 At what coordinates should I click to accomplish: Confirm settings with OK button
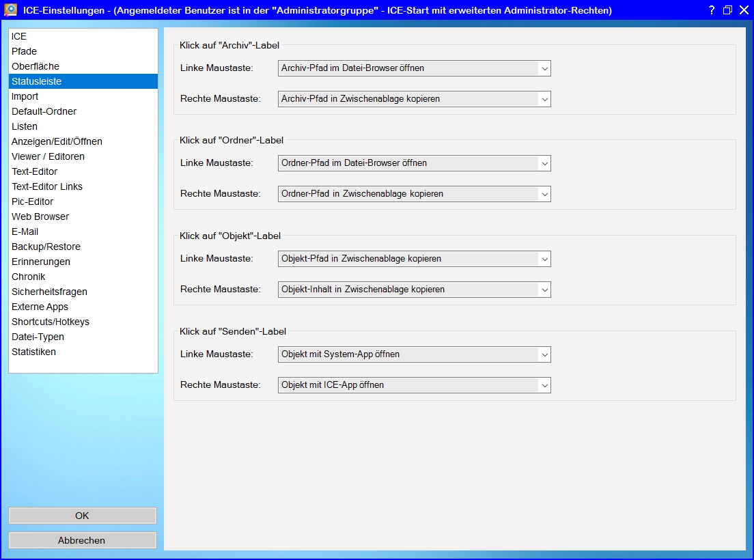[82, 516]
